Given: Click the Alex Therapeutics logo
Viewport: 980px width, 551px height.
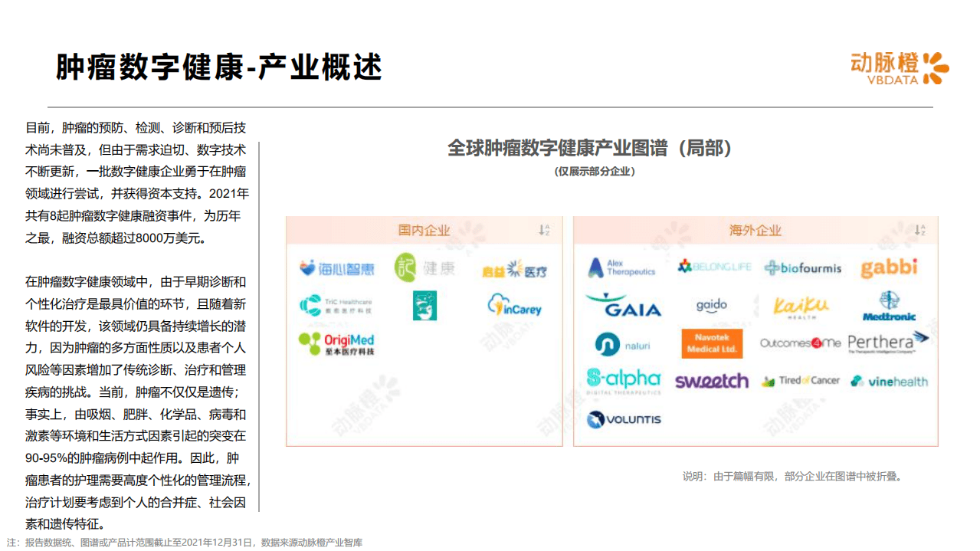Looking at the screenshot, I should (x=622, y=268).
